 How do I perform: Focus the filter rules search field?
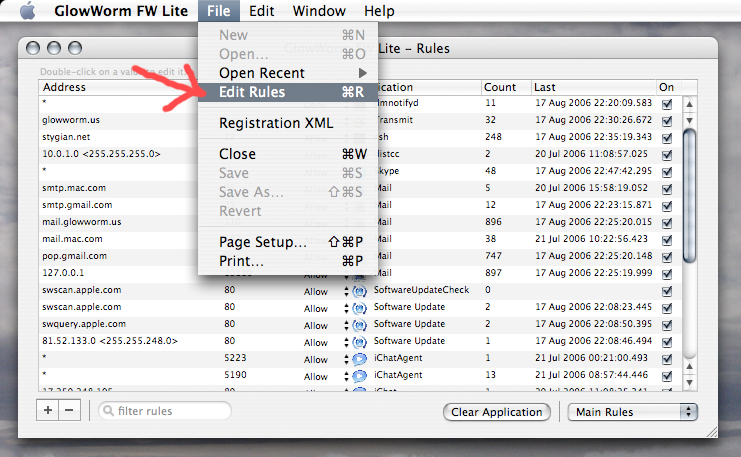pos(165,411)
